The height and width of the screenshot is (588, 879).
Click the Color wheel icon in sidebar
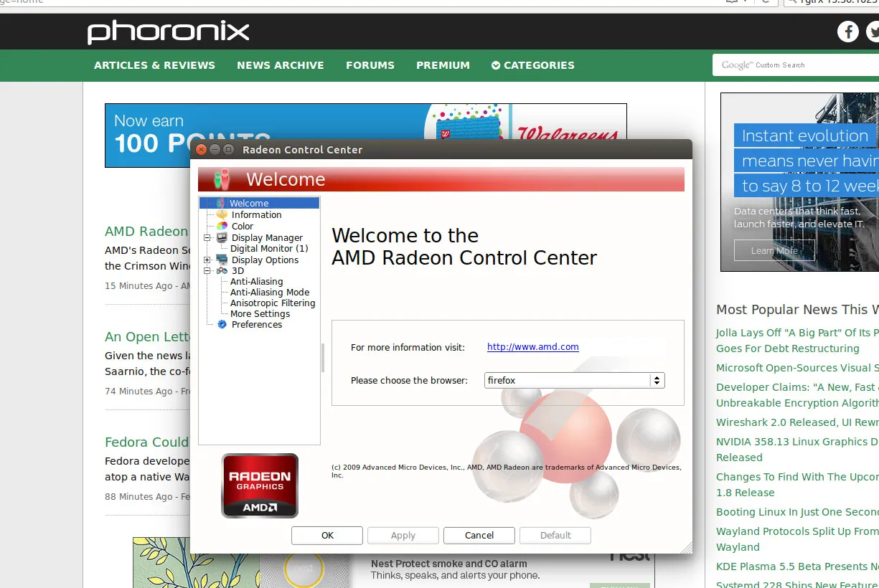point(222,227)
